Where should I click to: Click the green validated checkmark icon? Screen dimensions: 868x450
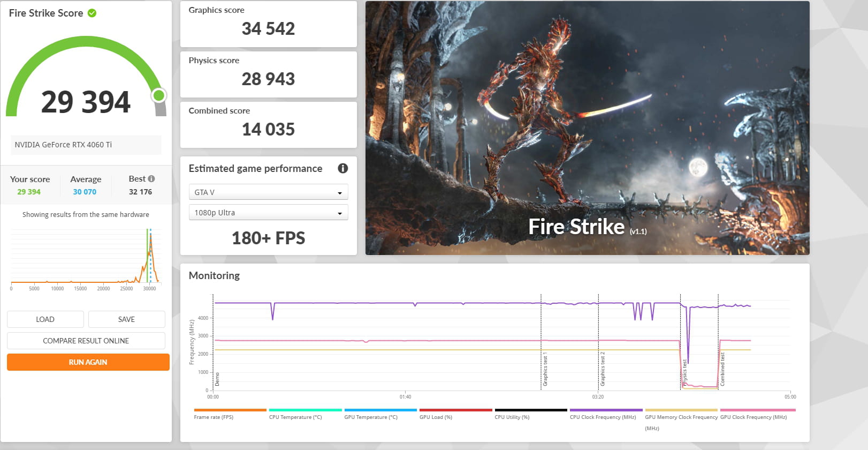click(x=92, y=13)
